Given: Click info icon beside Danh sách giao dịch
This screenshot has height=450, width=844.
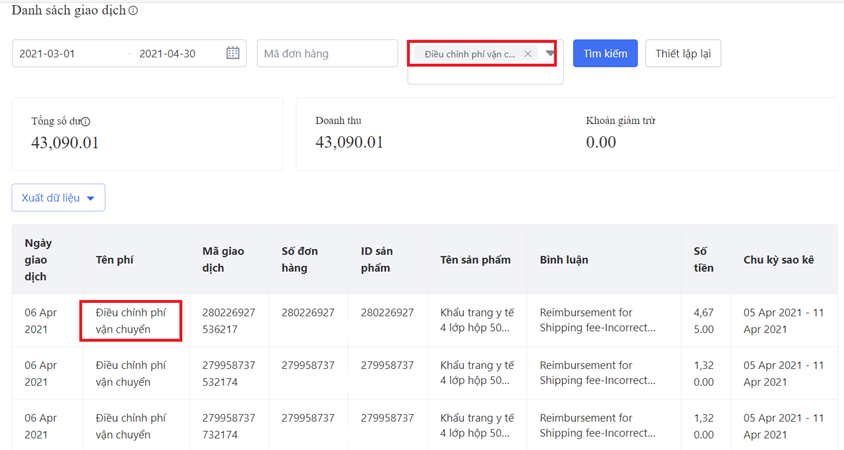Looking at the screenshot, I should 134,11.
